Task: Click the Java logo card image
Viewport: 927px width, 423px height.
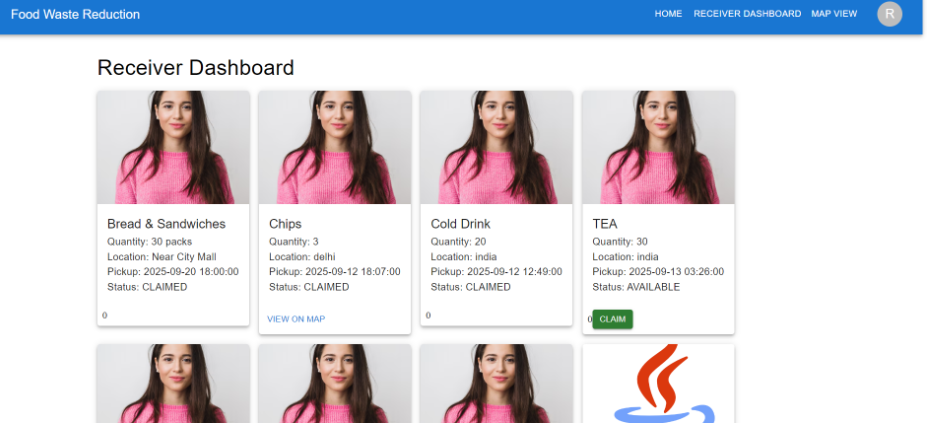Action: click(658, 384)
